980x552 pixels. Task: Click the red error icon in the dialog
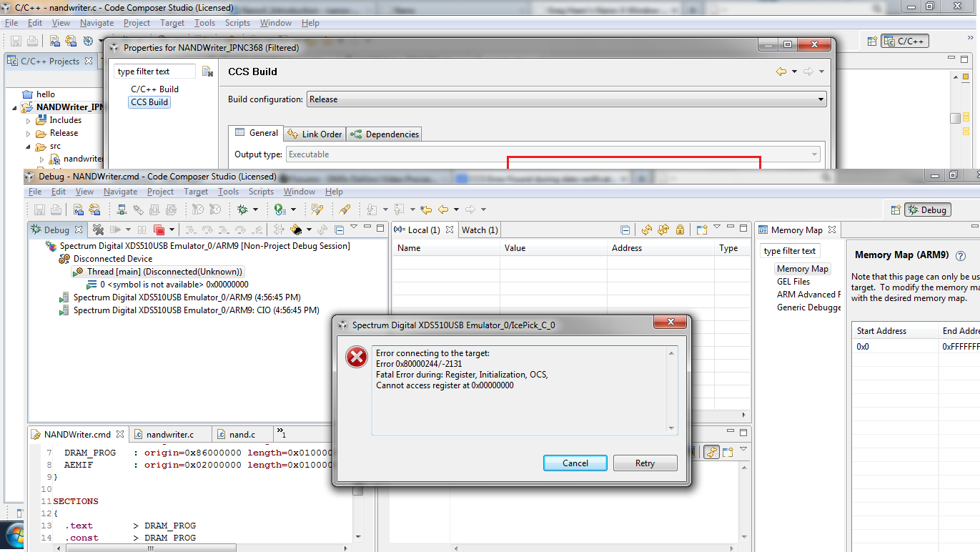pyautogui.click(x=357, y=357)
